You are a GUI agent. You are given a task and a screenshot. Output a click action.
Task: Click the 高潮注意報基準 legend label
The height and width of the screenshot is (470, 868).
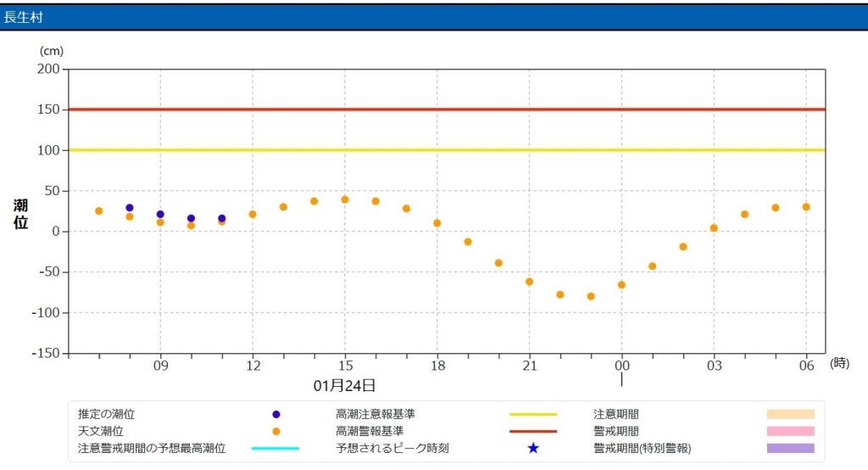376,414
